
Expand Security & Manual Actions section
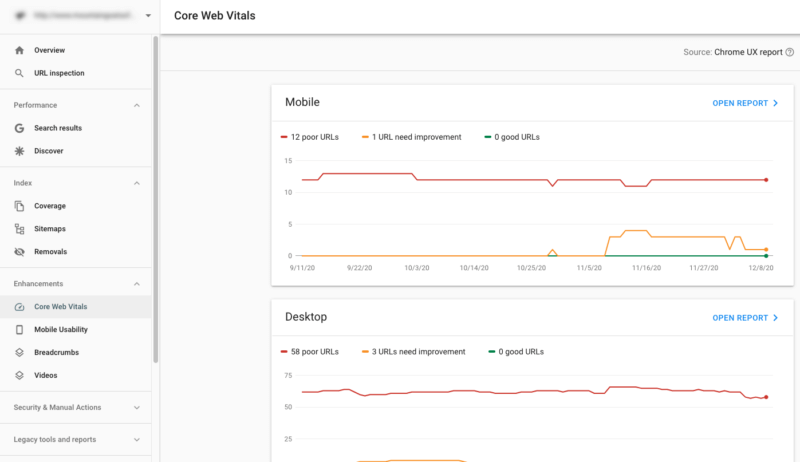coord(137,407)
